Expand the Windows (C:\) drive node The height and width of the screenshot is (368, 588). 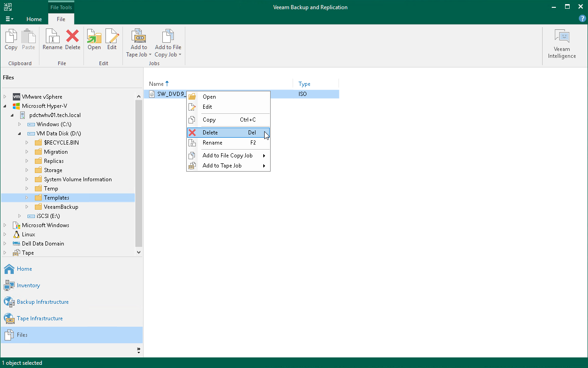tap(20, 124)
